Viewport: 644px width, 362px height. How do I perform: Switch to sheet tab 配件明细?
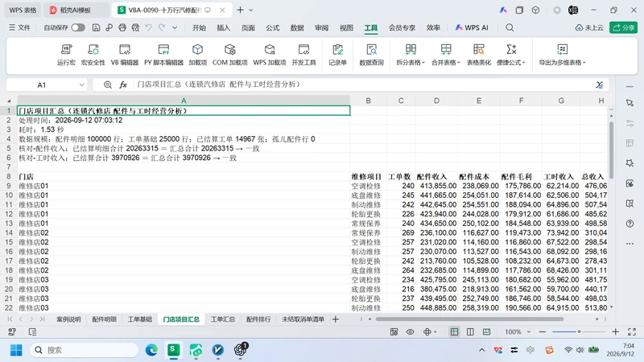[x=104, y=319]
